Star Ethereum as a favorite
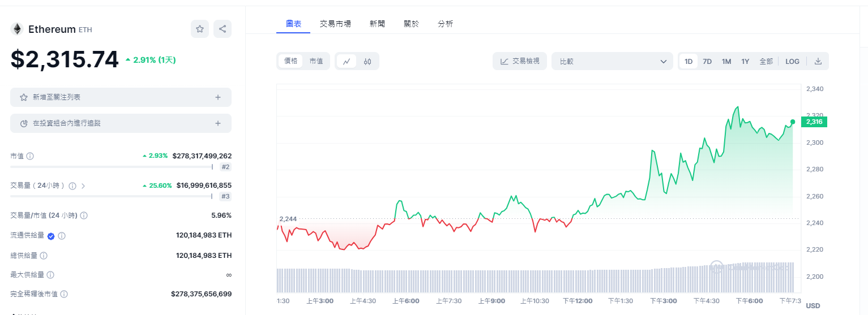868x315 pixels. point(200,29)
